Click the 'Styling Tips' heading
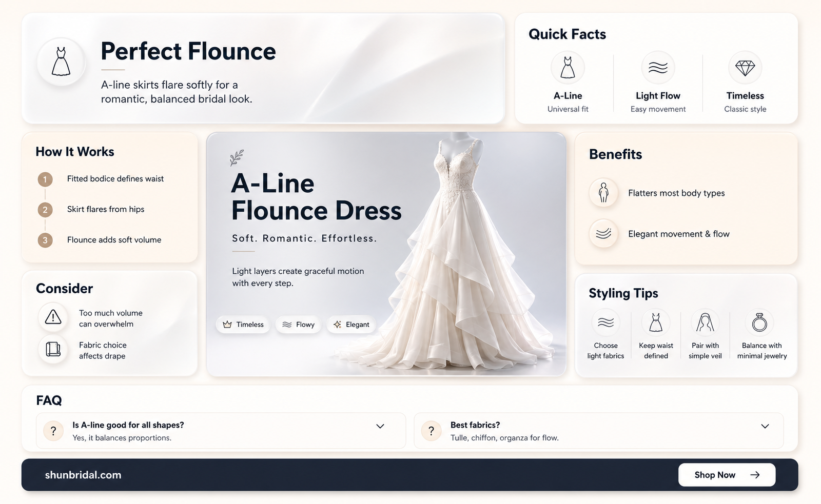821x504 pixels. [x=623, y=293]
